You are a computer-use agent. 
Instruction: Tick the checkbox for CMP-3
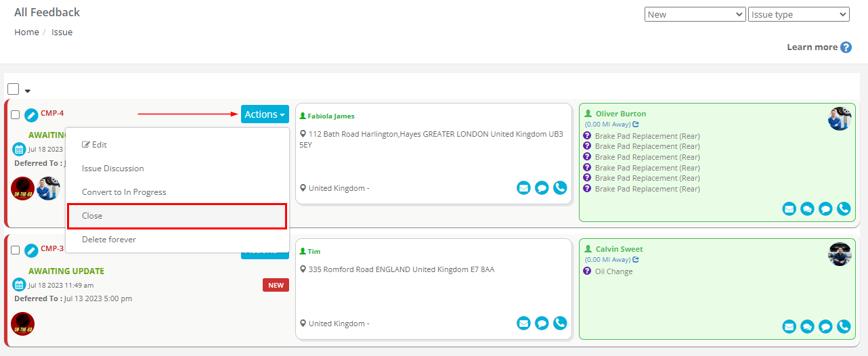16,250
